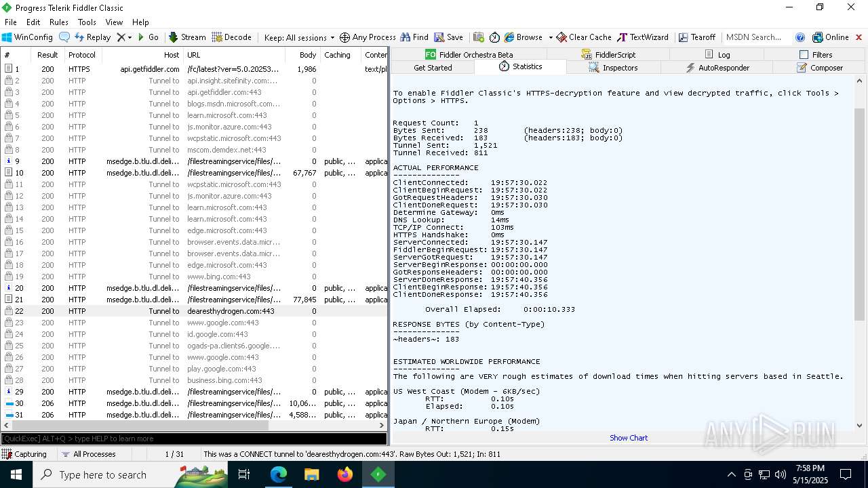Click the Show Chart link
Screen dimensions: 868x488
(x=629, y=438)
